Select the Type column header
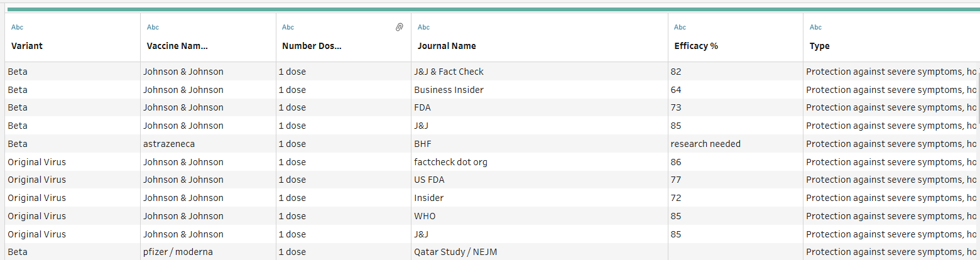 click(x=819, y=46)
